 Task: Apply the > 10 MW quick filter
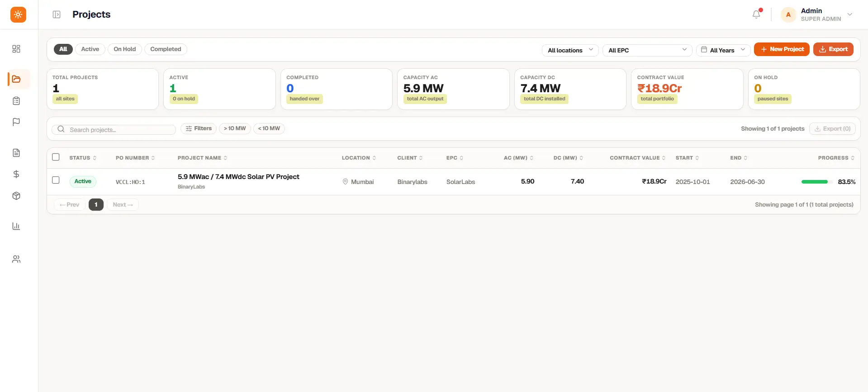click(235, 128)
